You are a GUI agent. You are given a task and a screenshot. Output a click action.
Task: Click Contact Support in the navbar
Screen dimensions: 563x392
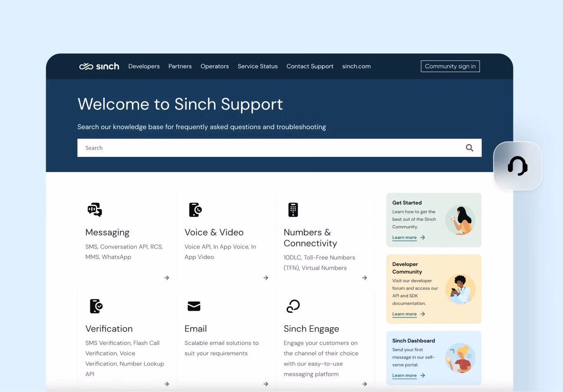[x=310, y=66]
